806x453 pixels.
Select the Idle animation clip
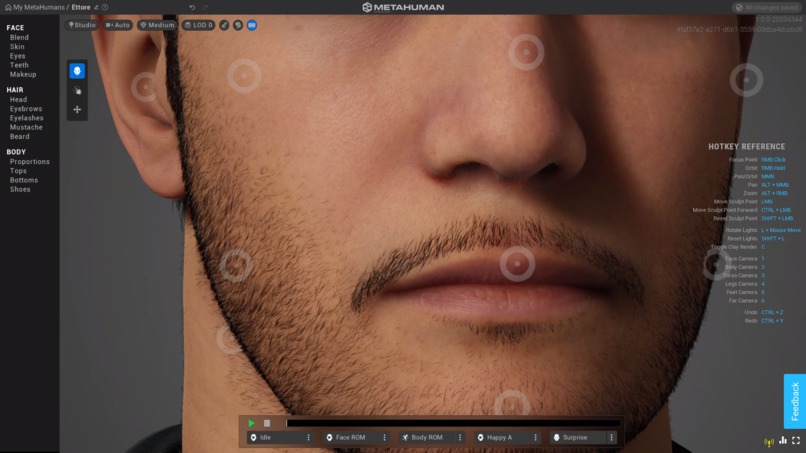click(275, 438)
